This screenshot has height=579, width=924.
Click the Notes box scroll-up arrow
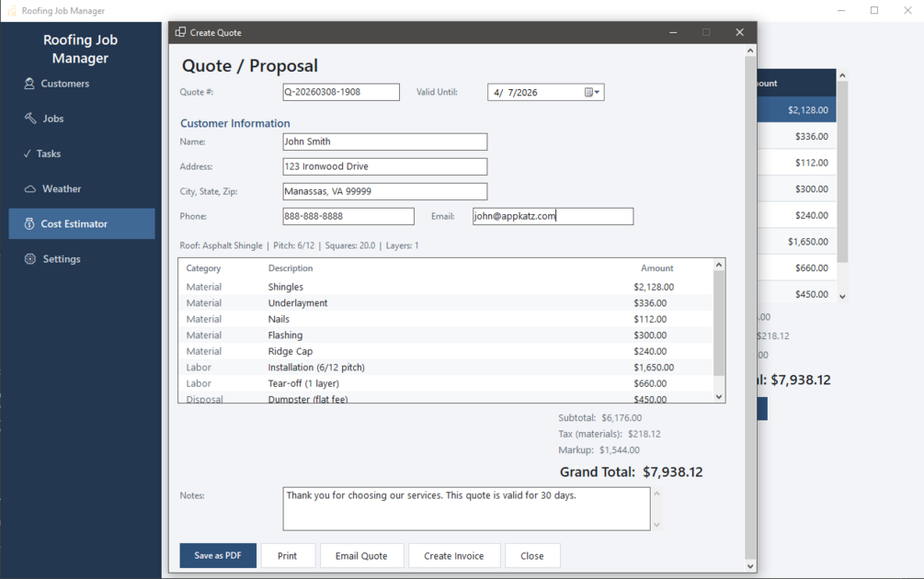click(x=656, y=494)
